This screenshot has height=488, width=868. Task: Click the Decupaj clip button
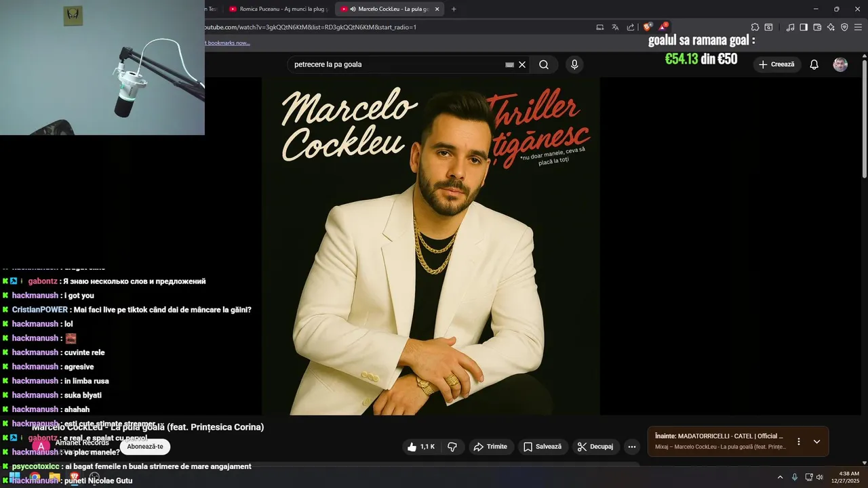point(597,447)
